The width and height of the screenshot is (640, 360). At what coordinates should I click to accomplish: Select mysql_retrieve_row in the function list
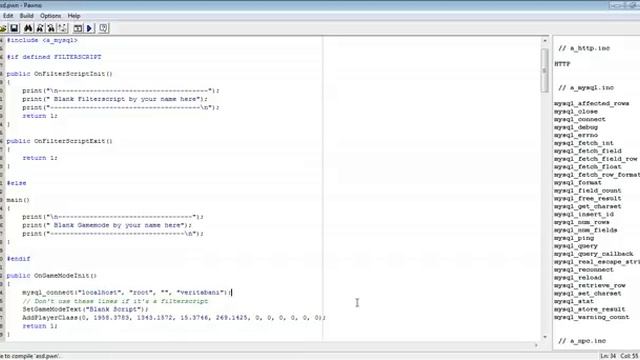click(590, 286)
